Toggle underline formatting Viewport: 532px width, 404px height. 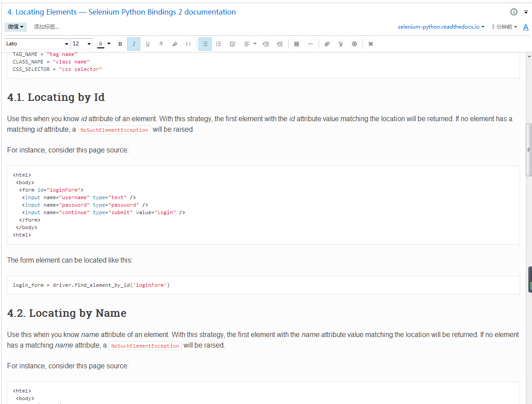click(x=147, y=44)
